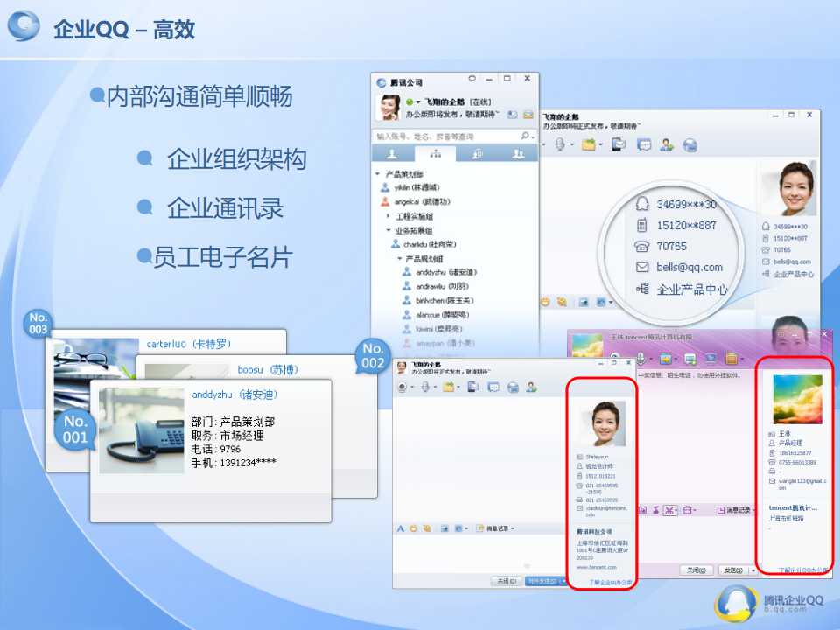This screenshot has width=840, height=630.
Task: Open the green online status dropdown
Action: tap(412, 102)
